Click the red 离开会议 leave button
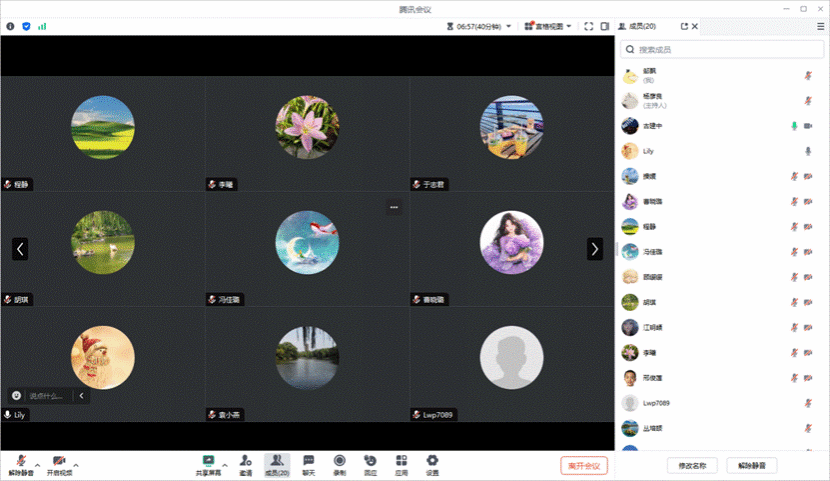Image resolution: width=830 pixels, height=481 pixels. (584, 466)
